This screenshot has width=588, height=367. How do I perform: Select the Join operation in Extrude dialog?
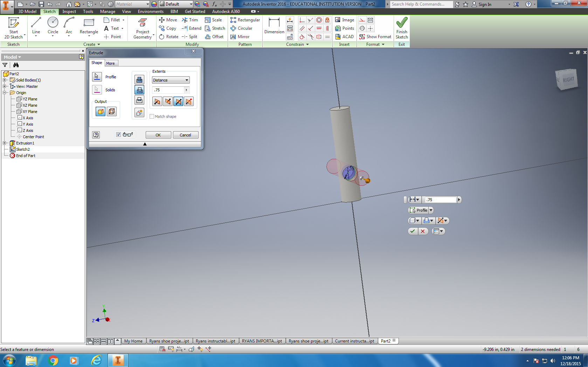pyautogui.click(x=139, y=80)
